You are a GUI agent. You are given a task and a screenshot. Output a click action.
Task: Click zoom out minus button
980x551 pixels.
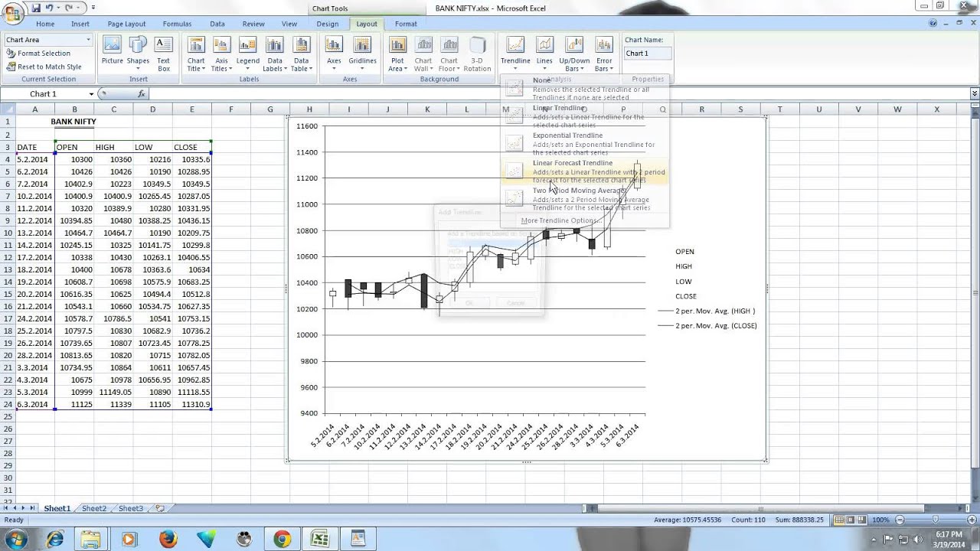tap(900, 520)
